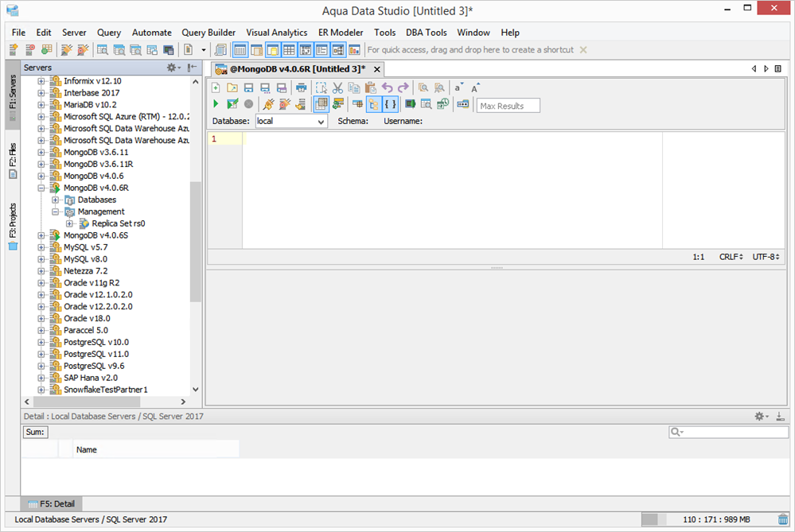Click the New file icon in editor toolbar
This screenshot has height=532, width=795.
pos(216,87)
